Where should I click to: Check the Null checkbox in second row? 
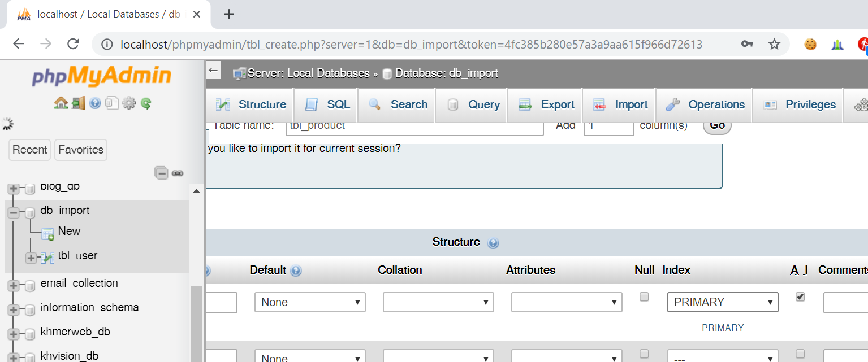(644, 354)
